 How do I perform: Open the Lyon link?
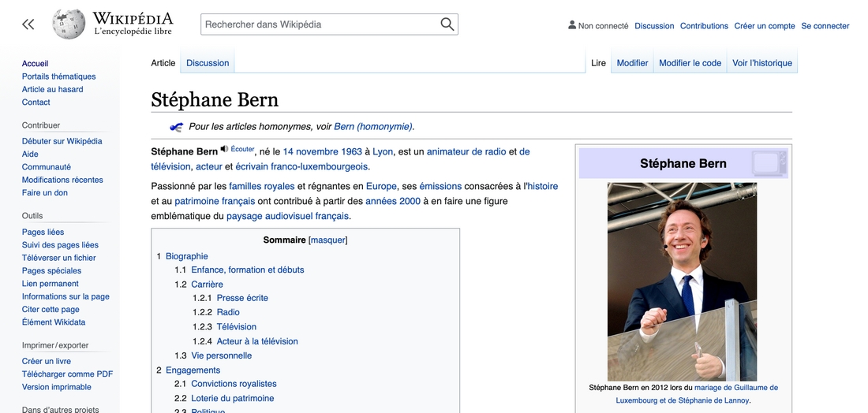click(383, 151)
